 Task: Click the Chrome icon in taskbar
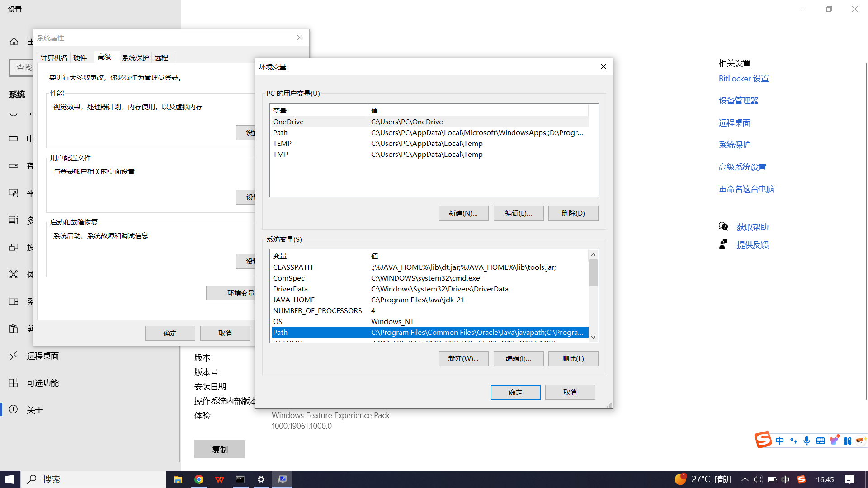199,479
